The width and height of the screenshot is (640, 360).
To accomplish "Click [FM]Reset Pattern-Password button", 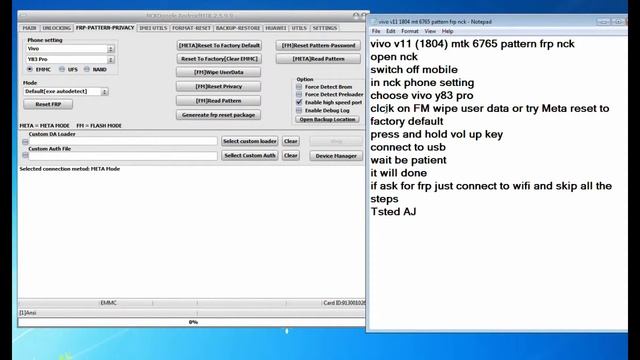I will (318, 46).
